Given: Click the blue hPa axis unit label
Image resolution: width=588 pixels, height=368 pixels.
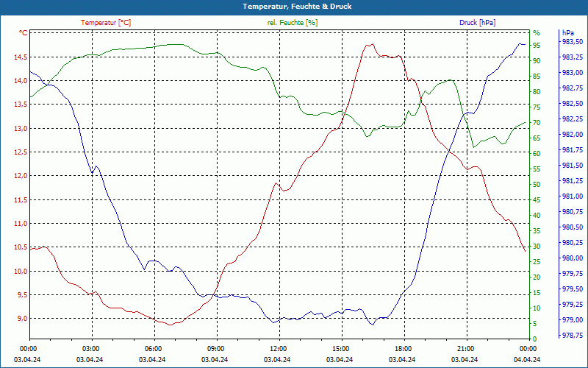Looking at the screenshot, I should pos(567,33).
